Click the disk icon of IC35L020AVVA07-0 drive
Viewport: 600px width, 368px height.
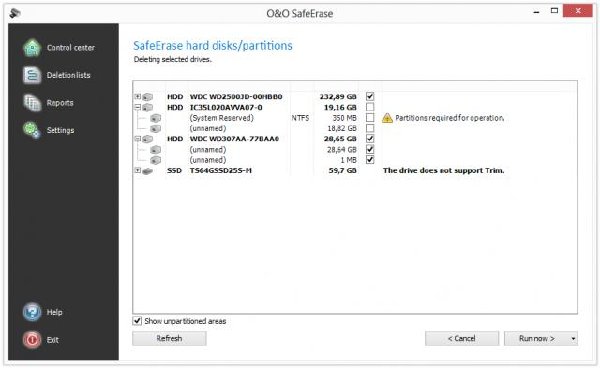click(x=148, y=108)
